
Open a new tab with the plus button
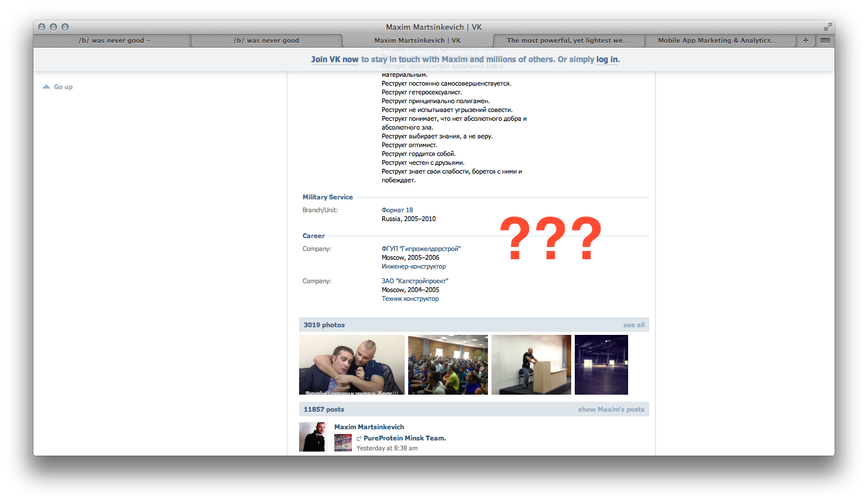[x=805, y=40]
